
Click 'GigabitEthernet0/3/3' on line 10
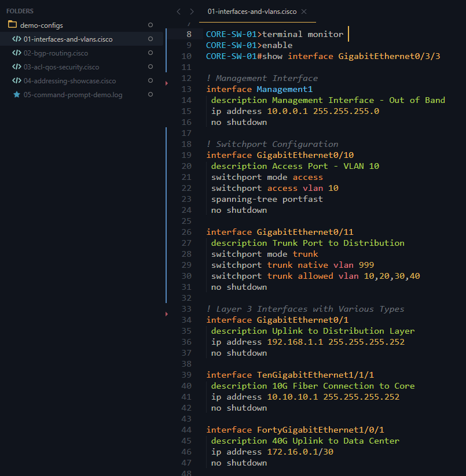[389, 56]
